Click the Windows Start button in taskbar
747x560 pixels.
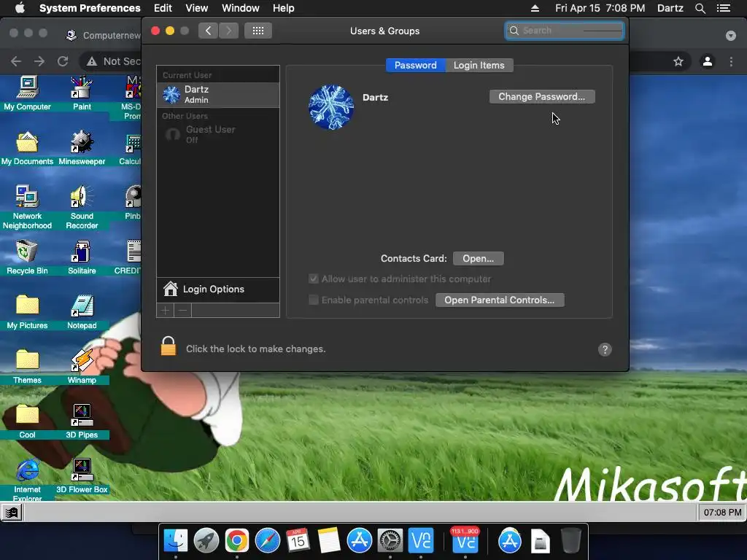tap(12, 513)
